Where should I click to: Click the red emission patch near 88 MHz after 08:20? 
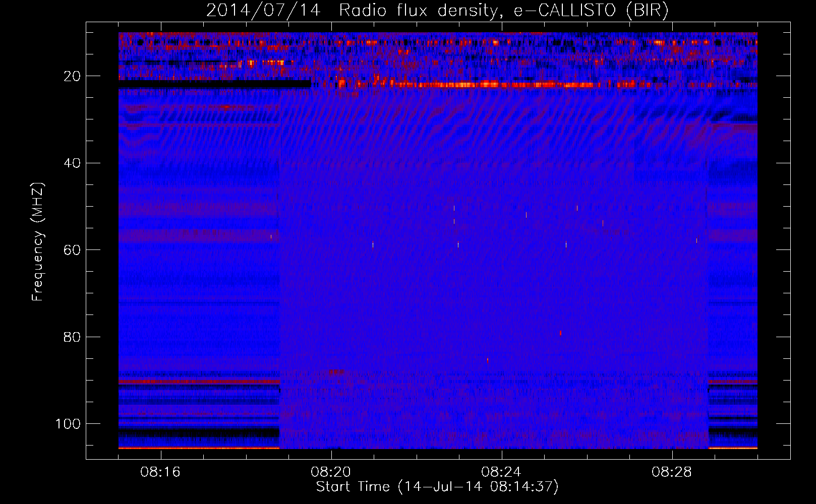pyautogui.click(x=336, y=372)
